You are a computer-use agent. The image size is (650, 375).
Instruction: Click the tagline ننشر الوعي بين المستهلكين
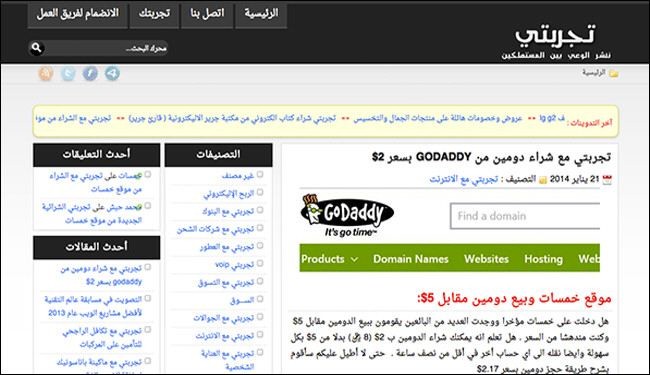point(556,56)
